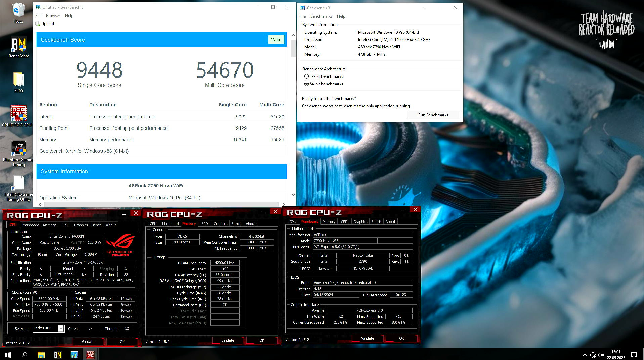The height and width of the screenshot is (360, 644).
Task: Switch to BenchMate in taskbar
Action: click(x=57, y=355)
